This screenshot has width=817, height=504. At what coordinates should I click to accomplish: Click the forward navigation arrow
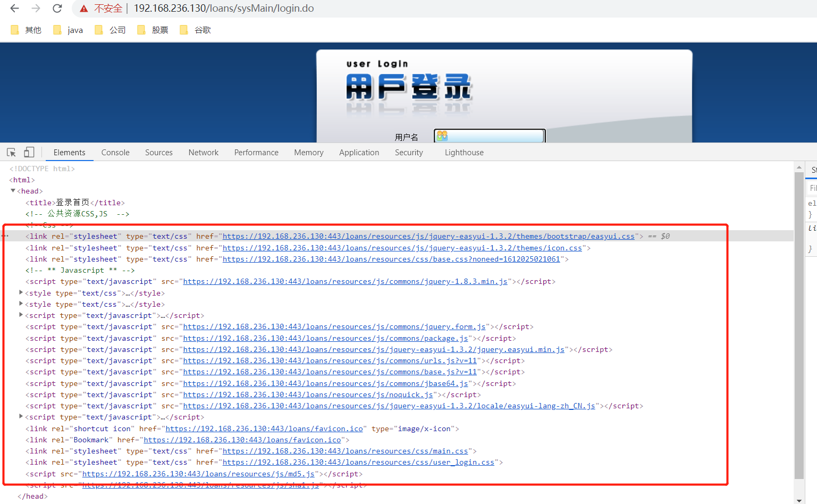[35, 8]
